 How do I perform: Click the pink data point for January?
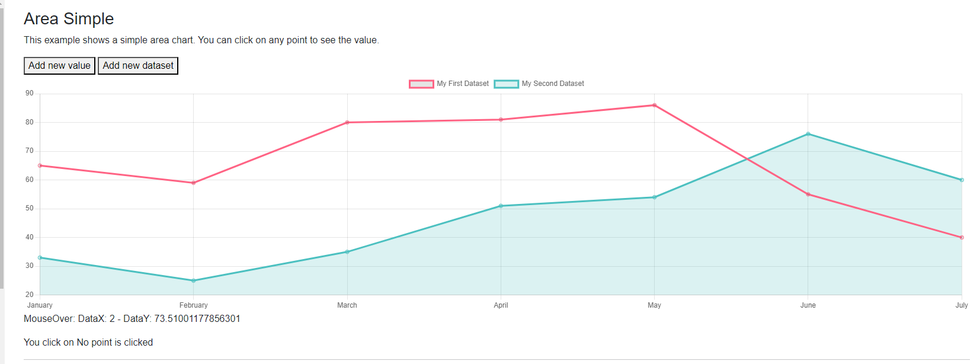click(40, 165)
